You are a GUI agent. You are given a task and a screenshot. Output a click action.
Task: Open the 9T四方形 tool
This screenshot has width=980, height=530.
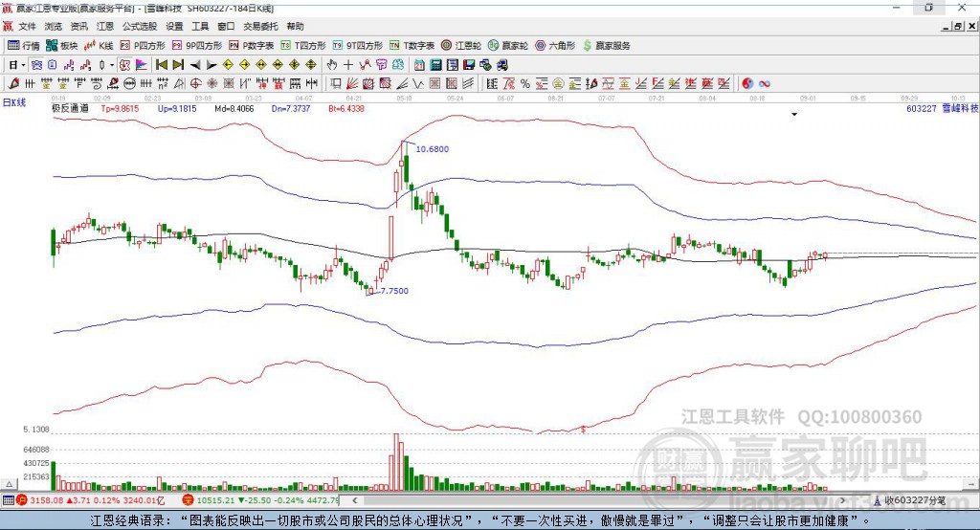click(x=358, y=46)
